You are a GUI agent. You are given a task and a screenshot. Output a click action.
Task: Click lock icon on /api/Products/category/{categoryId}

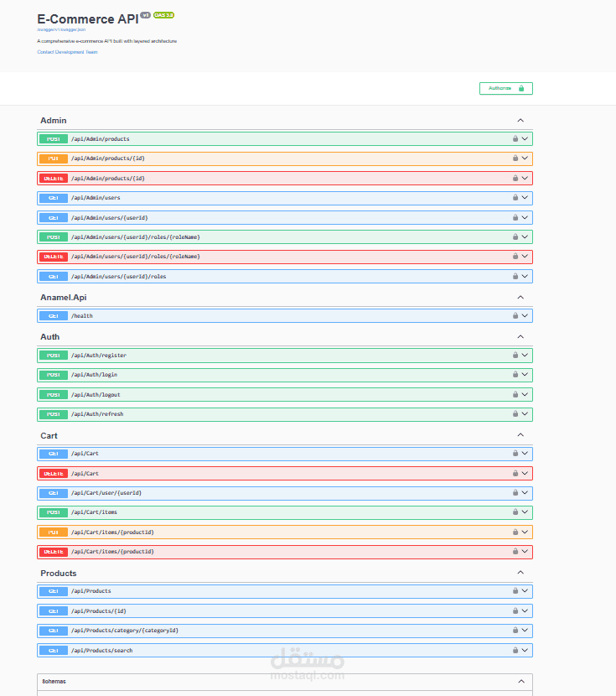pos(515,631)
